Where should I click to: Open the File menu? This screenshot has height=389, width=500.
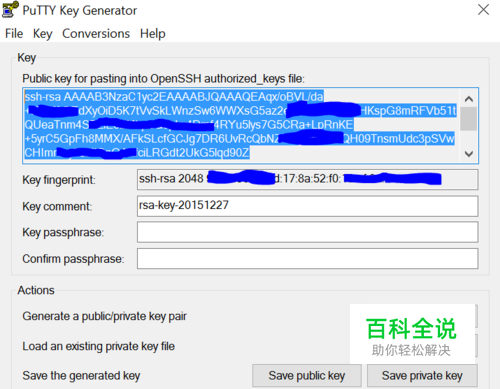pyautogui.click(x=14, y=34)
